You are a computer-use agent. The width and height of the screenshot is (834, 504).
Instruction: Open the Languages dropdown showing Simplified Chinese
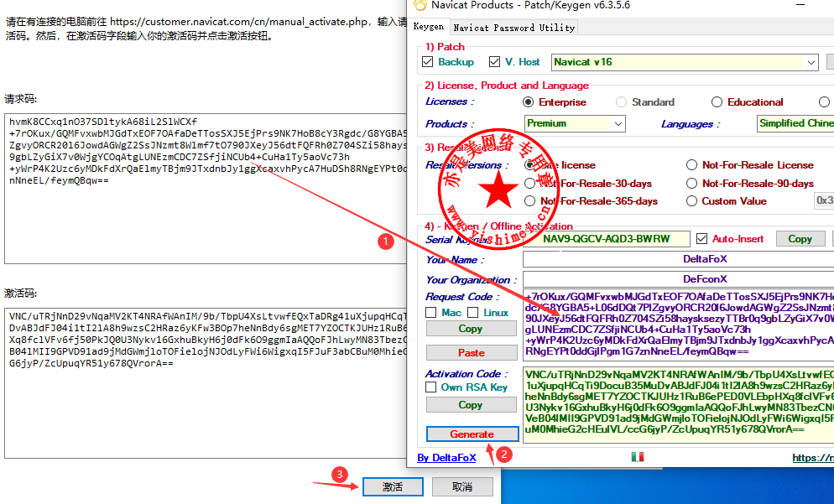795,124
